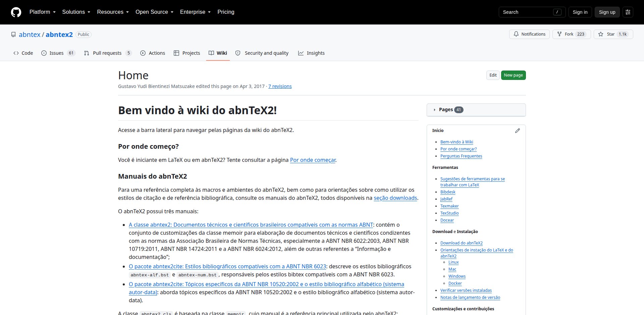Screen dimensions: 644x315
Task: Click the Pull requests icon
Action: pos(87,53)
